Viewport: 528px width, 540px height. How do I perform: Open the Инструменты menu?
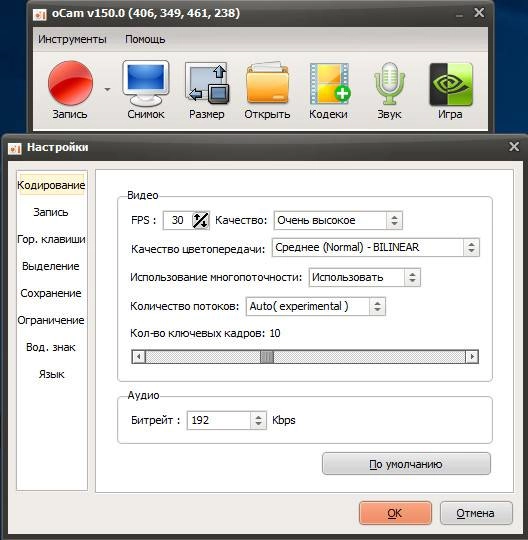point(72,39)
